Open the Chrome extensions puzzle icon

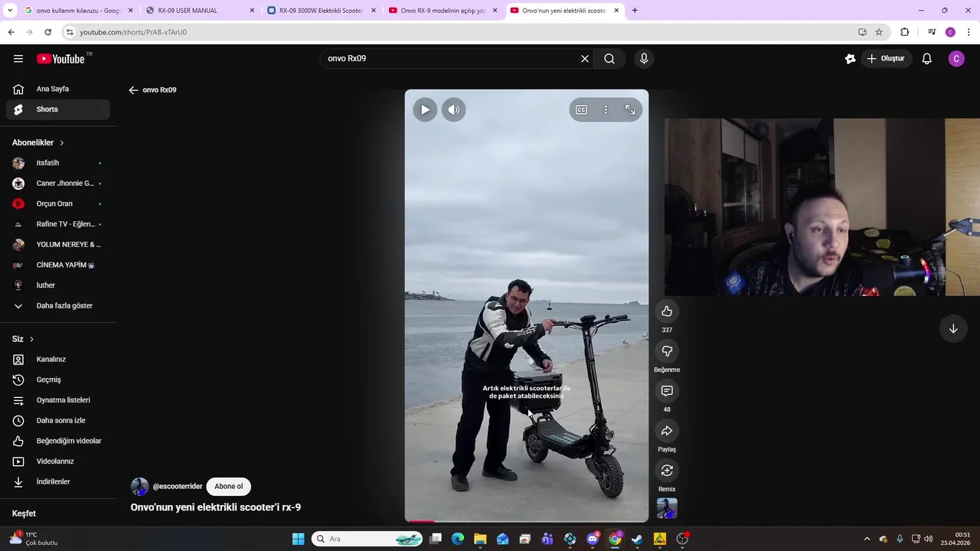click(x=905, y=32)
